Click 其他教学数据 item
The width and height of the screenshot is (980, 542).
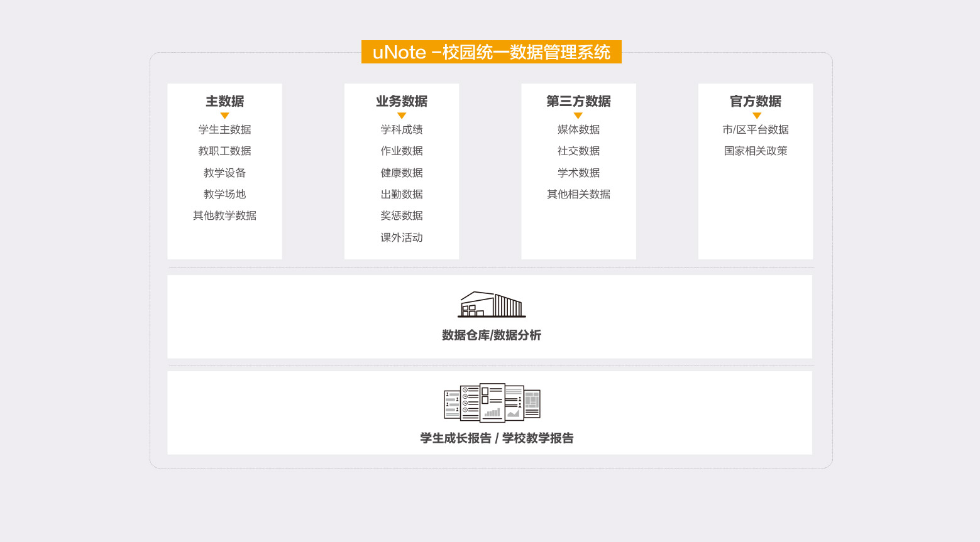[x=224, y=215]
